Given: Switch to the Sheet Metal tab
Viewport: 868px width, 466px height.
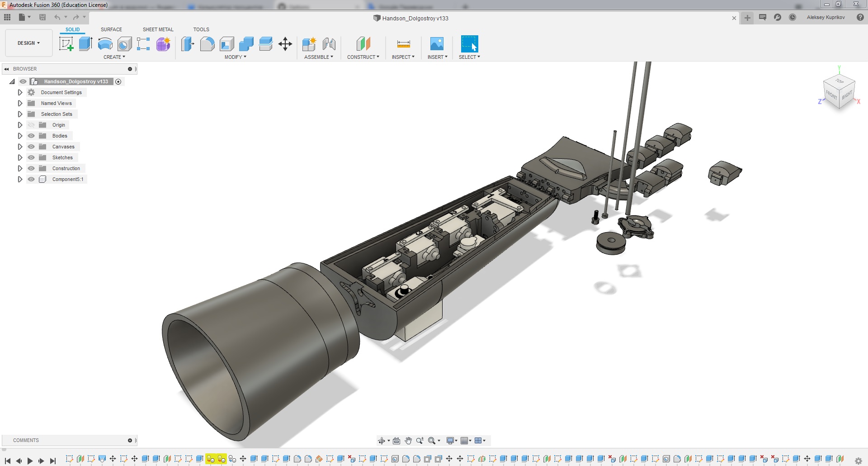Looking at the screenshot, I should 158,29.
